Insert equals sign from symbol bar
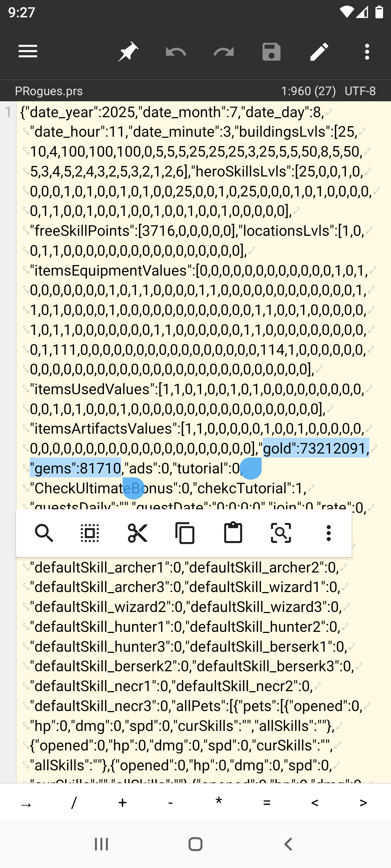391x868 pixels. click(267, 803)
